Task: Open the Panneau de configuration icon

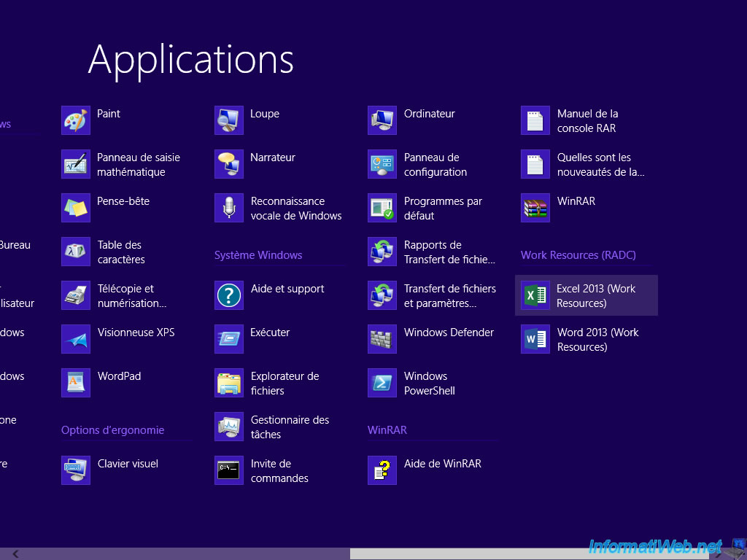Action: coord(382,164)
